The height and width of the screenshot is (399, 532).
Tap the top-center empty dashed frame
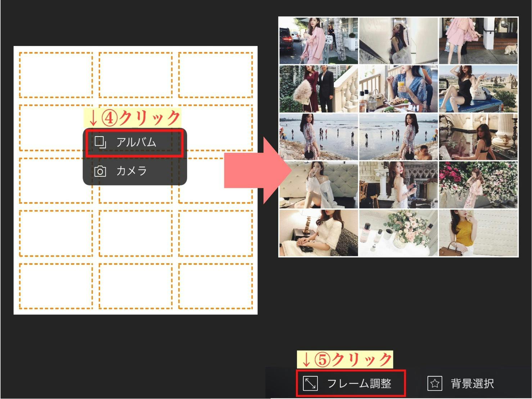(135, 75)
